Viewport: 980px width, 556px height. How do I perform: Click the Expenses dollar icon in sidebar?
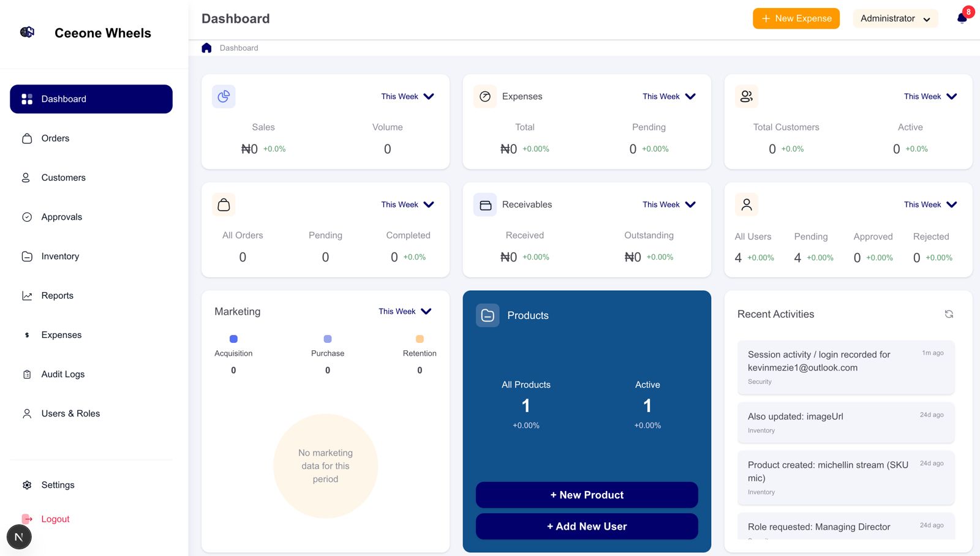pos(27,335)
